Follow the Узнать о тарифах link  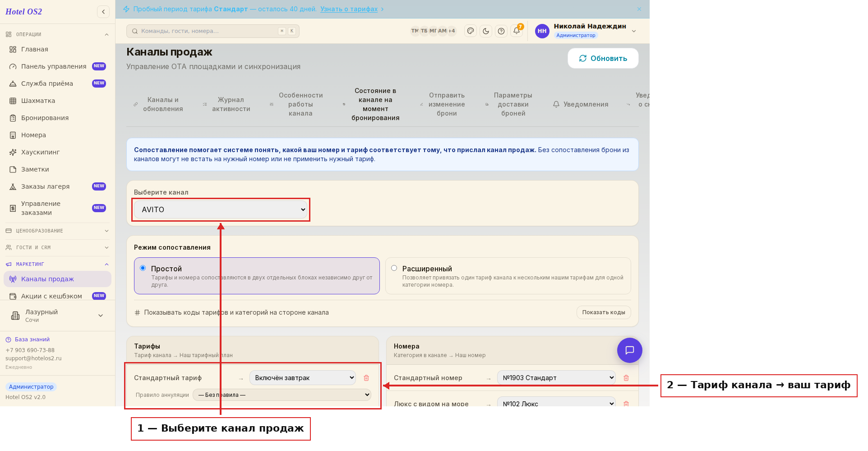pyautogui.click(x=349, y=9)
